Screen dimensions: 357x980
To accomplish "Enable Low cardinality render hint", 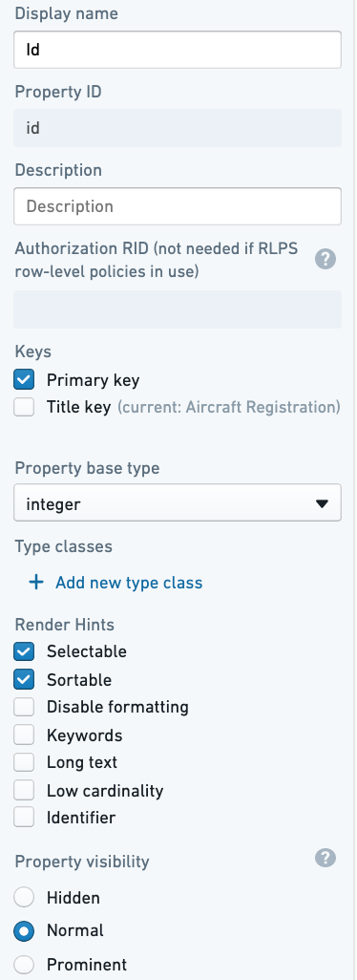I will pyautogui.click(x=24, y=791).
